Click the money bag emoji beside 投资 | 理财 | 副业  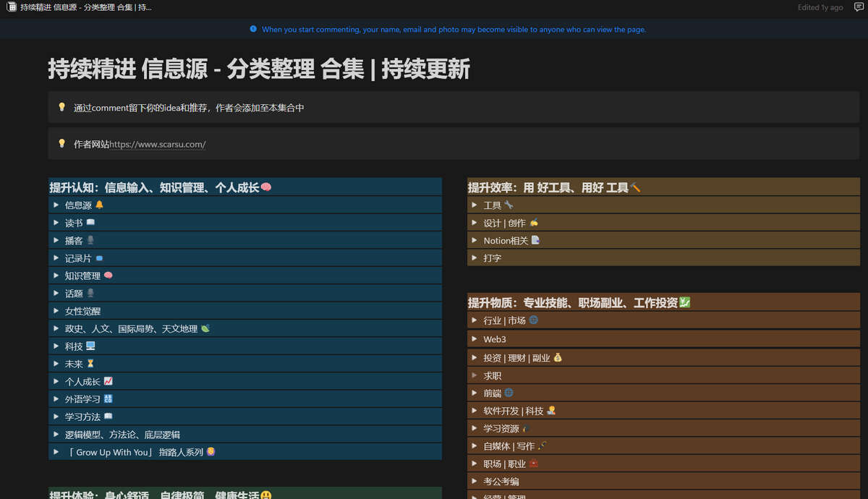pos(558,357)
